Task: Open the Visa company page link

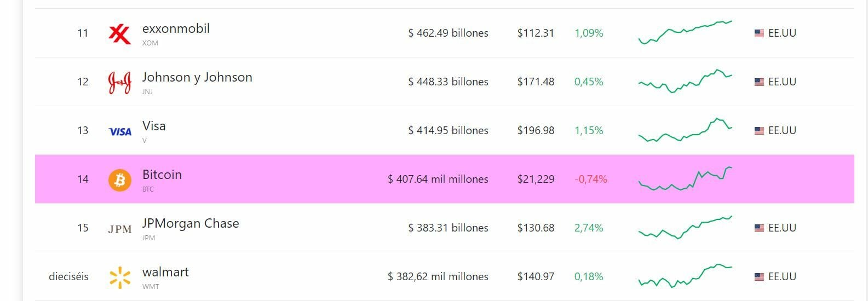Action: (154, 126)
